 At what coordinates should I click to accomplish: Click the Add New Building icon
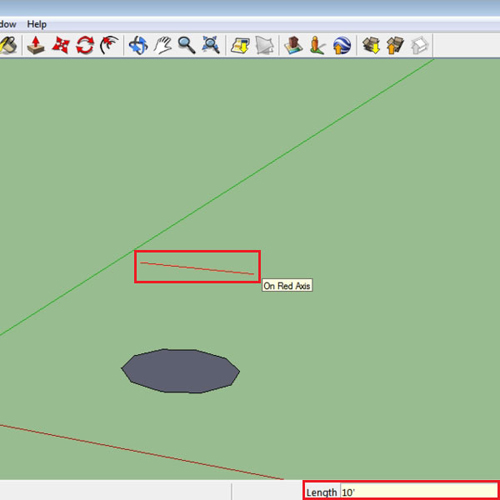tap(293, 45)
